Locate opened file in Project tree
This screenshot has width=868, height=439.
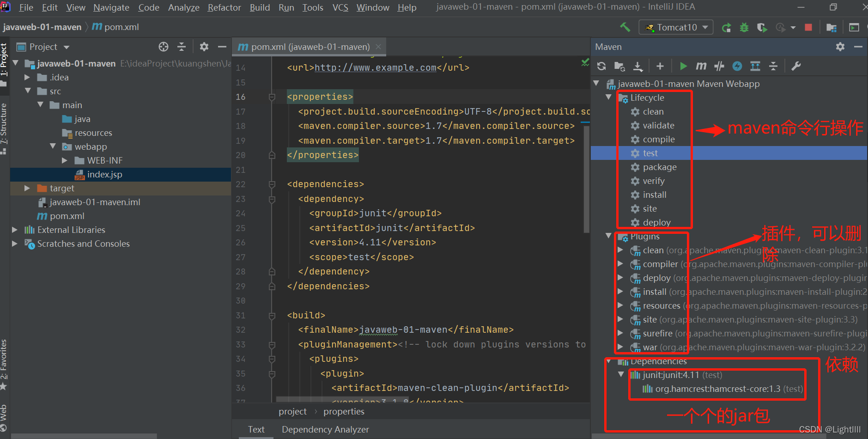164,47
